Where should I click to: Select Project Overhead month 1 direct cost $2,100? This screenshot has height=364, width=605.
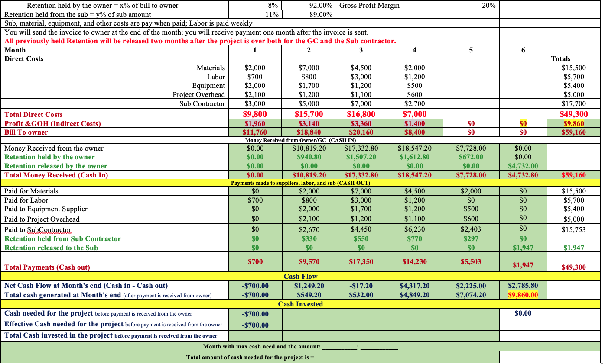pyautogui.click(x=255, y=94)
